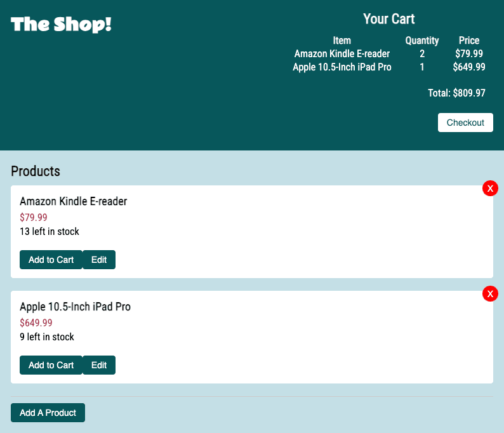Click the $649.99 price in cart
The width and height of the screenshot is (504, 433).
click(469, 67)
